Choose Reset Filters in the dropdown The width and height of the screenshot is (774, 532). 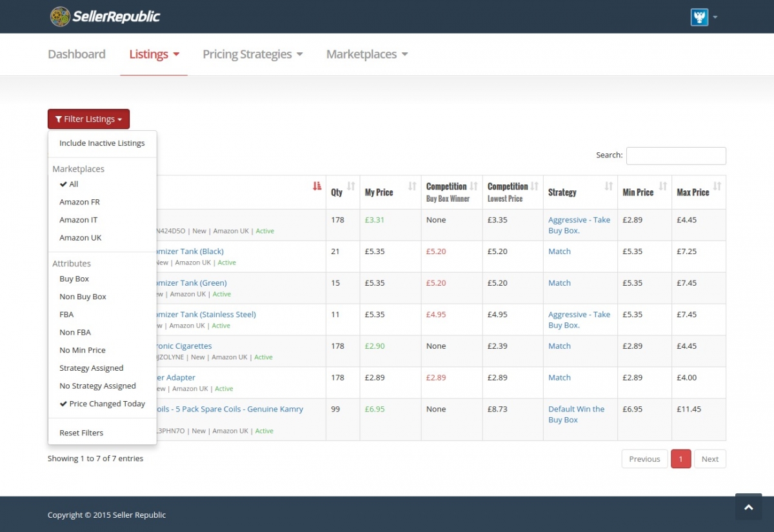click(81, 433)
